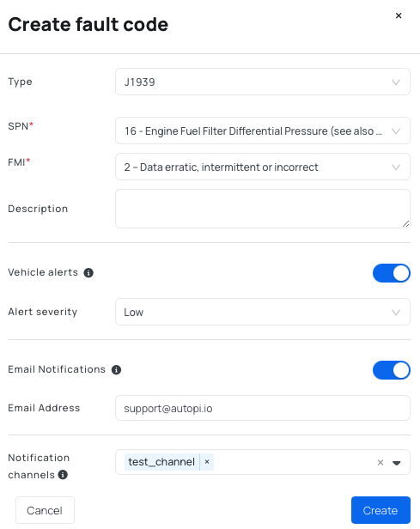Open the Alert severity dropdown
This screenshot has width=420, height=529.
263,312
